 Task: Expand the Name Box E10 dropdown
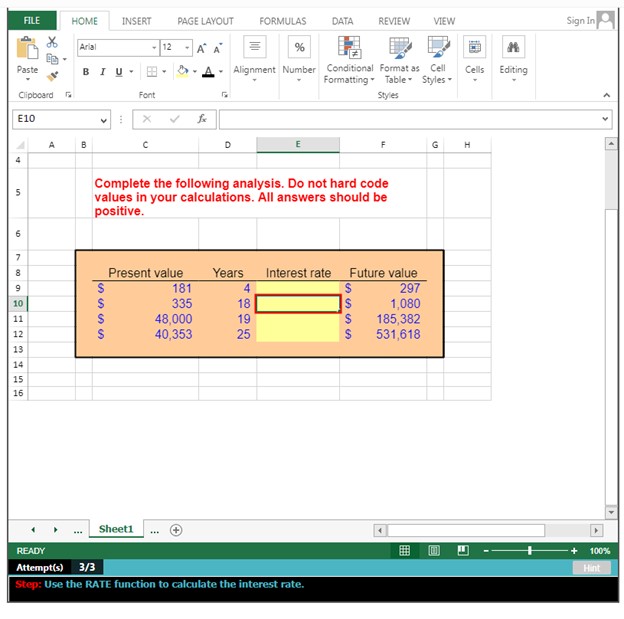(103, 120)
